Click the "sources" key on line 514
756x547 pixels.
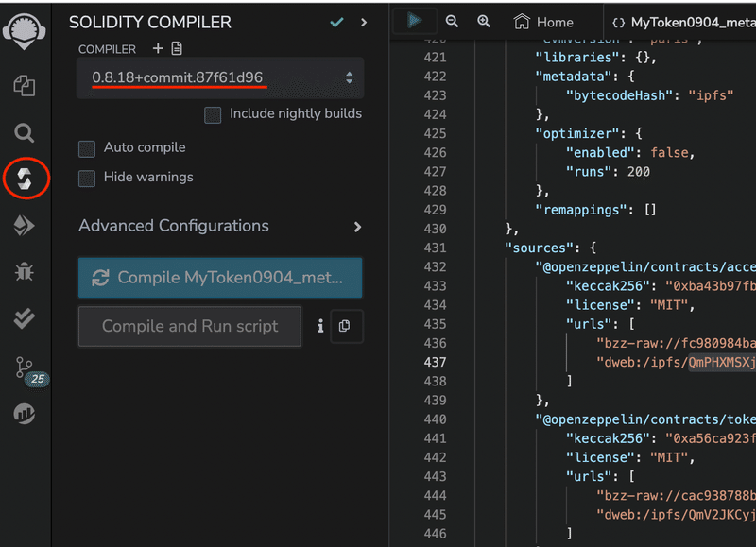(x=540, y=248)
